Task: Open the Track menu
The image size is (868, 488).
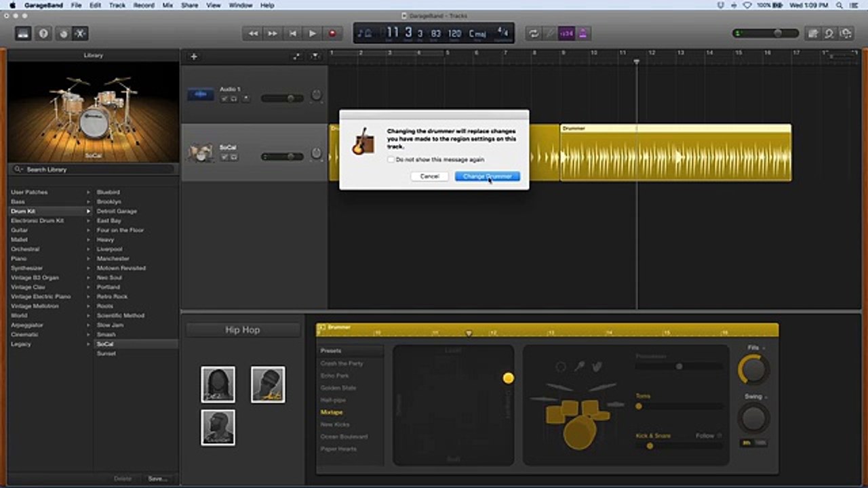Action: [117, 5]
